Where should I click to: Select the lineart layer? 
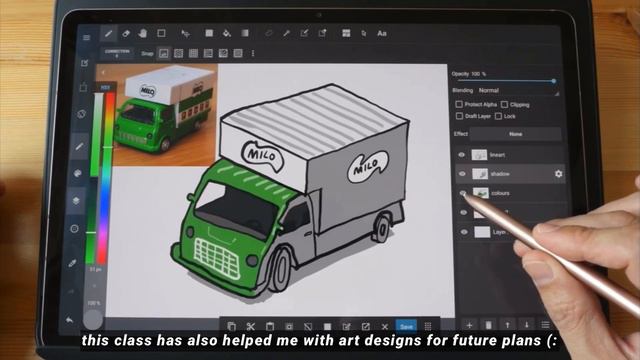click(510, 155)
